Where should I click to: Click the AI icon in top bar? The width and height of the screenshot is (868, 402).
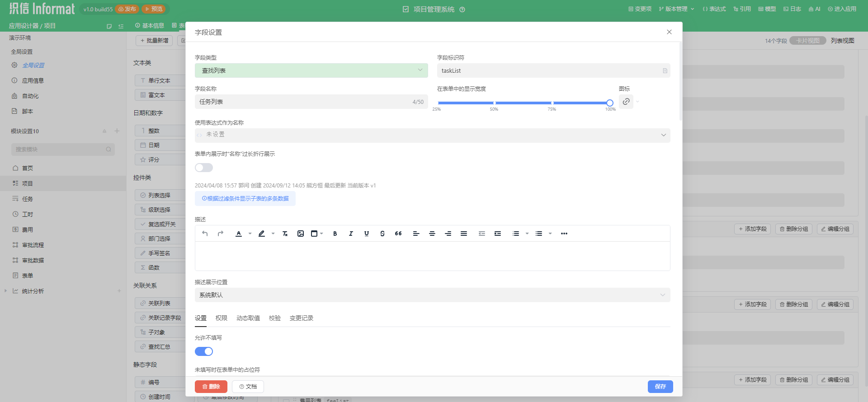[x=814, y=9]
